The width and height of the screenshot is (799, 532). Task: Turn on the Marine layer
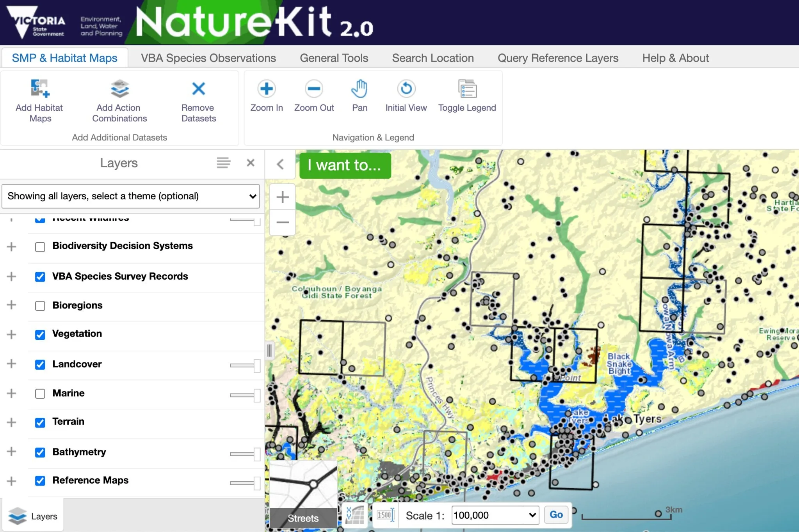(x=40, y=394)
